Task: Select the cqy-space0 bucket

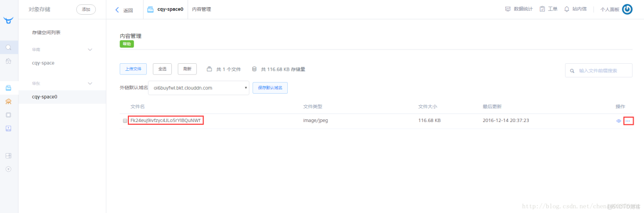Action: [x=45, y=97]
